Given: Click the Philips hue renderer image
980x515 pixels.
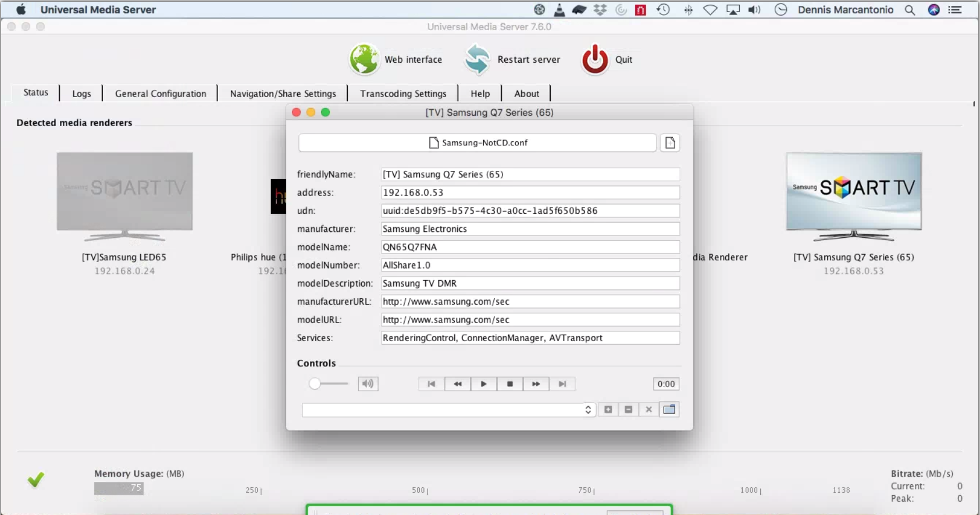Looking at the screenshot, I should (x=279, y=196).
